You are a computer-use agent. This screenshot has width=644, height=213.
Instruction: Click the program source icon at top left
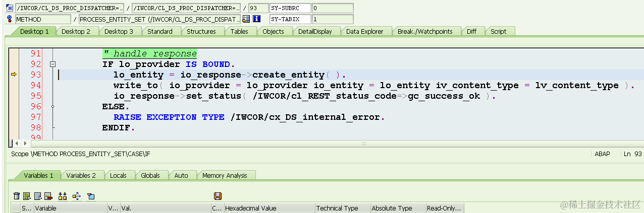point(10,8)
